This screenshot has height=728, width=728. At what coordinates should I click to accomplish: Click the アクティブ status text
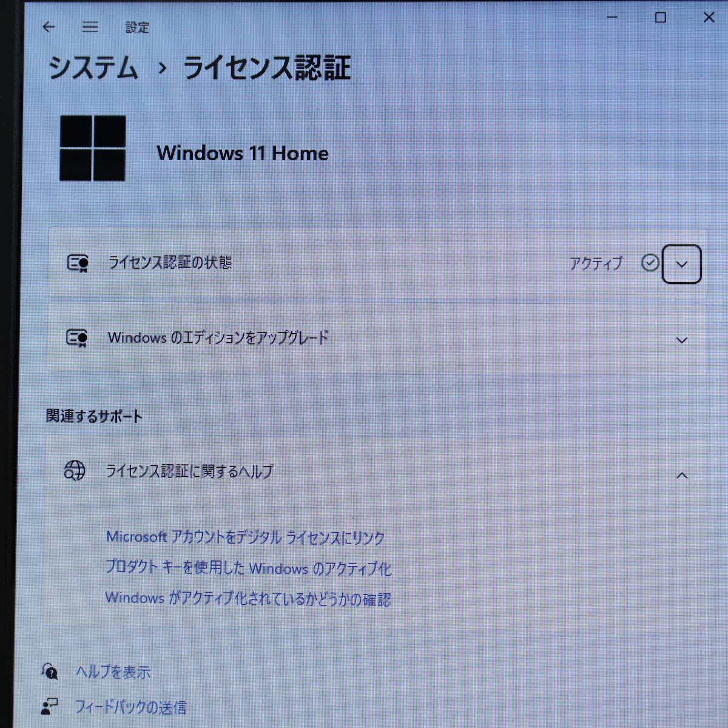tap(596, 263)
